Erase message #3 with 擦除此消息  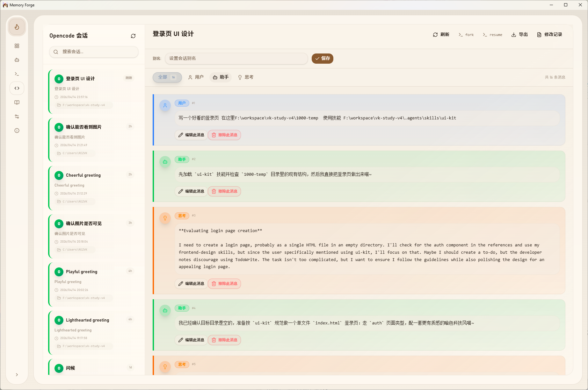[224, 284]
